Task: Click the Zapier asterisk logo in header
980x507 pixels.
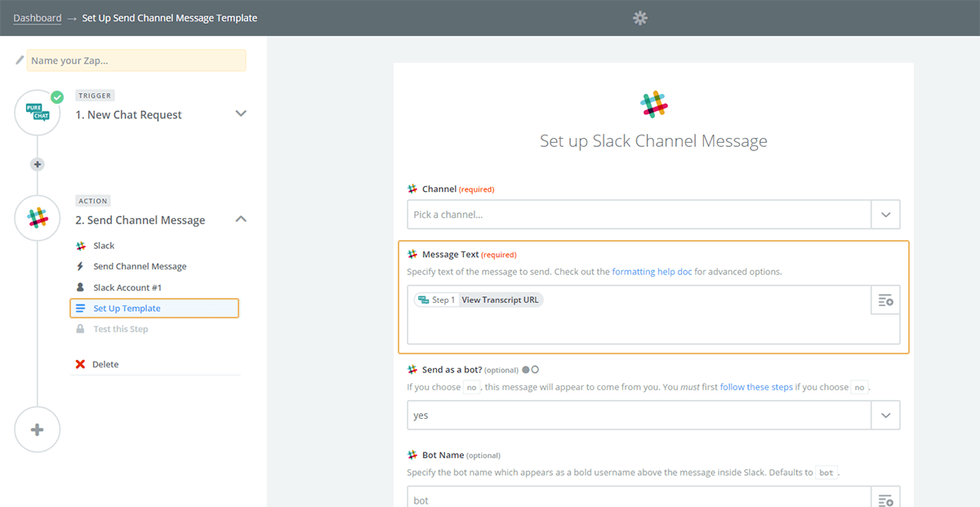Action: pyautogui.click(x=640, y=18)
